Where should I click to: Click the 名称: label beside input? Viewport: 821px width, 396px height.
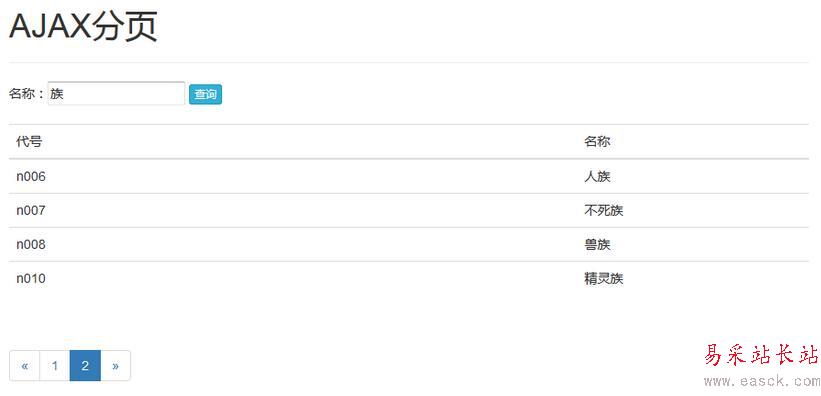point(27,94)
